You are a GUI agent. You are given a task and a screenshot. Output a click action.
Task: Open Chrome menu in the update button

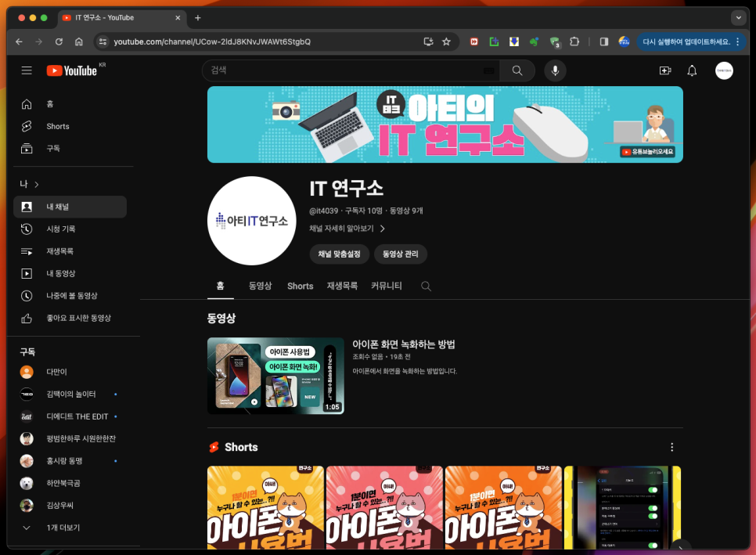coord(738,41)
